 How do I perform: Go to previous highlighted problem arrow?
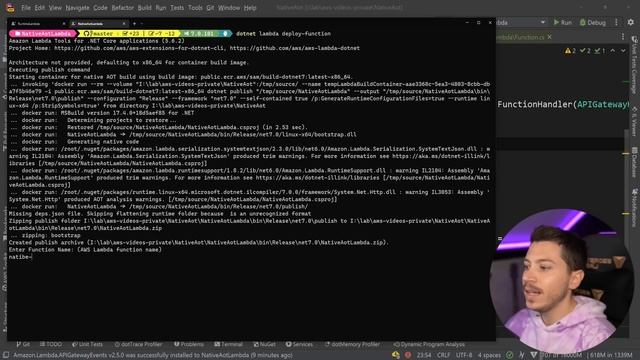[x=613, y=51]
